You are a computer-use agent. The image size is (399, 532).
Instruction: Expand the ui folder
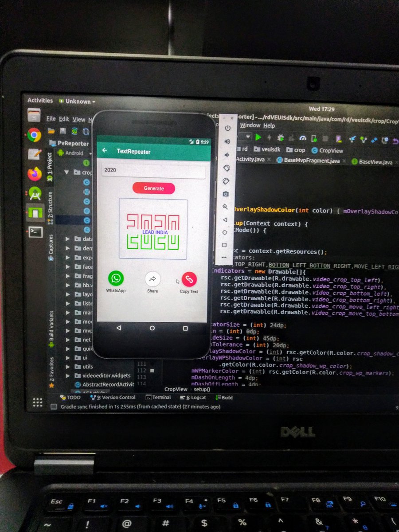click(68, 358)
